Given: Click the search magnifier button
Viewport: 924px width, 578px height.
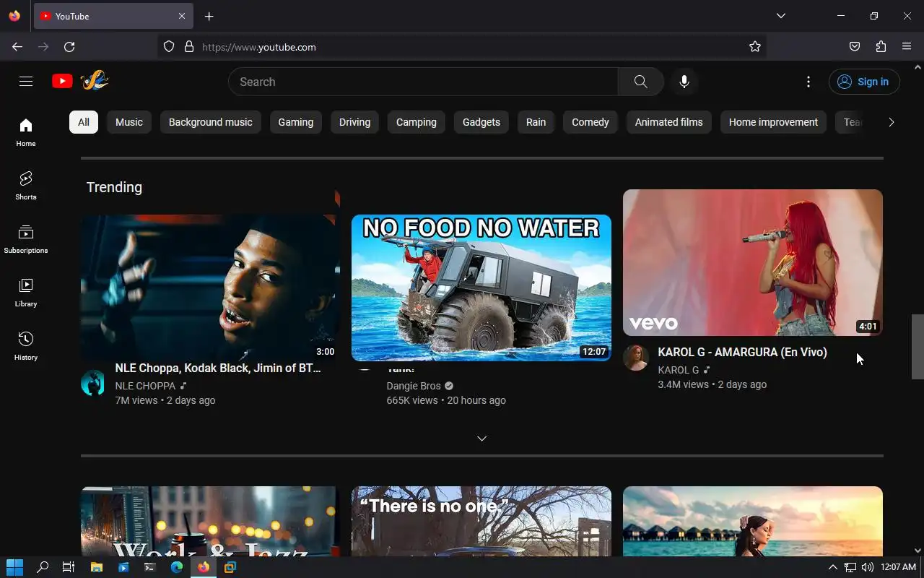Looking at the screenshot, I should (640, 82).
